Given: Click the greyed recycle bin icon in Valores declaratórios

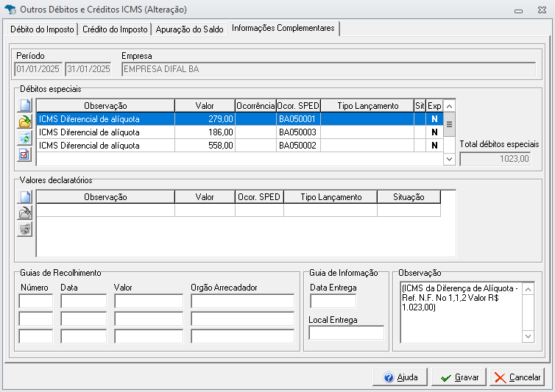Looking at the screenshot, I should point(25,229).
